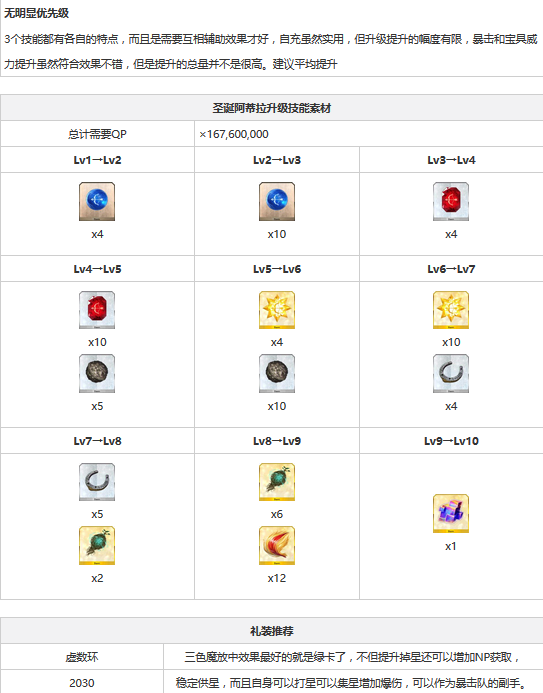Click the blue archer piece icon under Lv2→Lv3
The width and height of the screenshot is (543, 693).
click(277, 201)
